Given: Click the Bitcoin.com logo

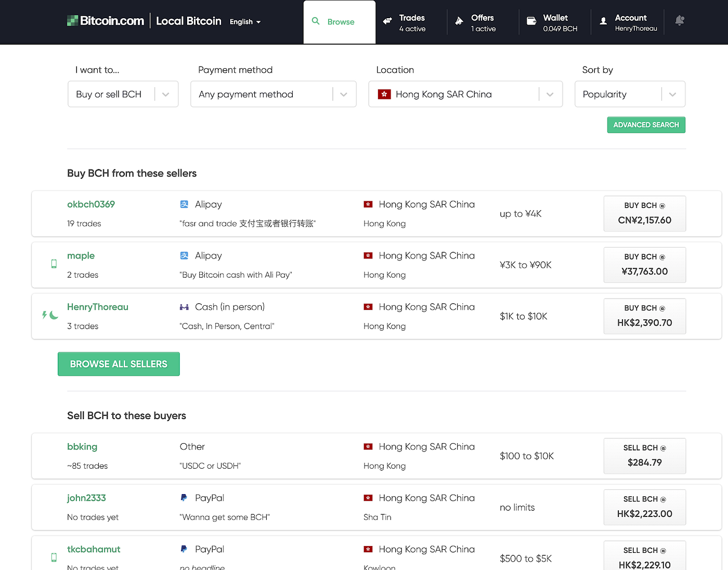Looking at the screenshot, I should 106,21.
